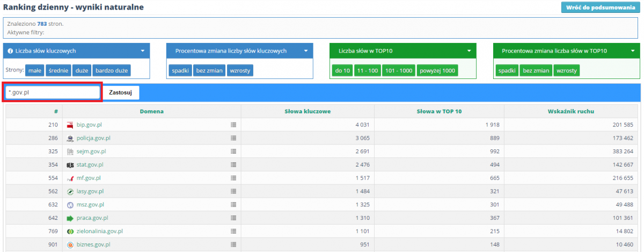Focus the *.gov.pl domain filter field
The width and height of the screenshot is (644, 252).
coord(52,92)
